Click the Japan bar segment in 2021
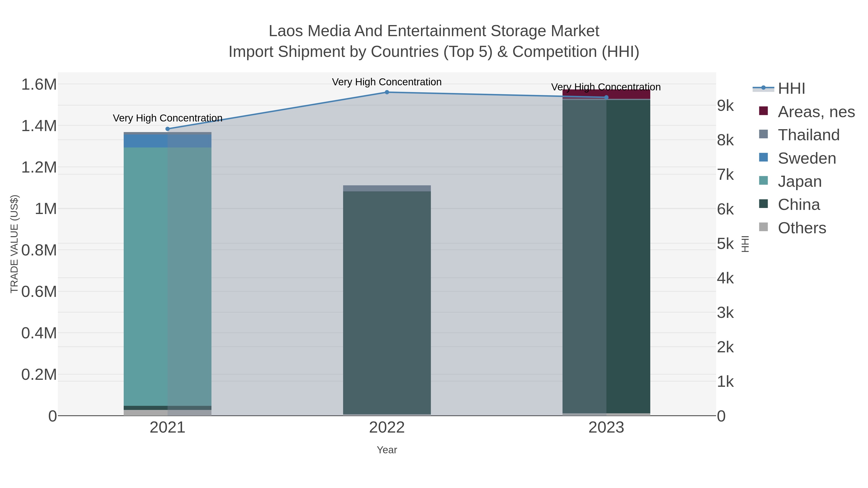Viewport: 868px width, 488px height. click(x=168, y=276)
